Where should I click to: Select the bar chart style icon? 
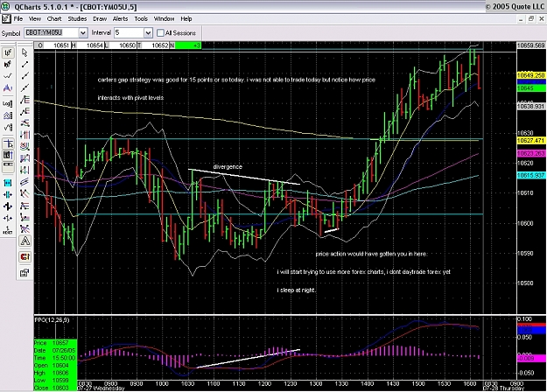(x=8, y=52)
